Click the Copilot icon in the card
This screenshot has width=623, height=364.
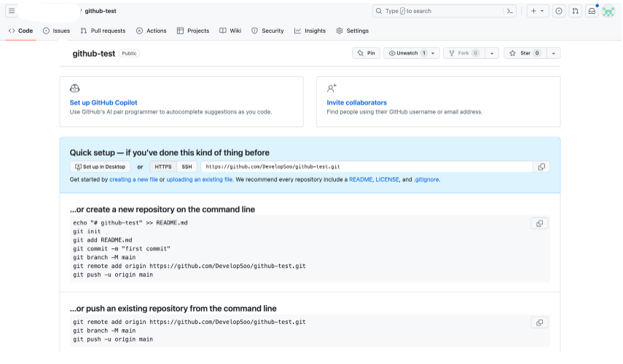coord(75,88)
